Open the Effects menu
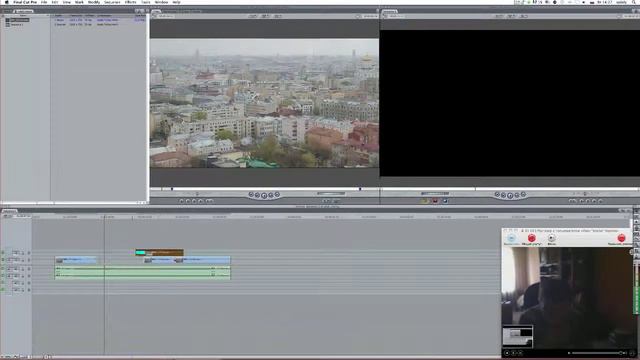The width and height of the screenshot is (640, 360). pos(131,2)
